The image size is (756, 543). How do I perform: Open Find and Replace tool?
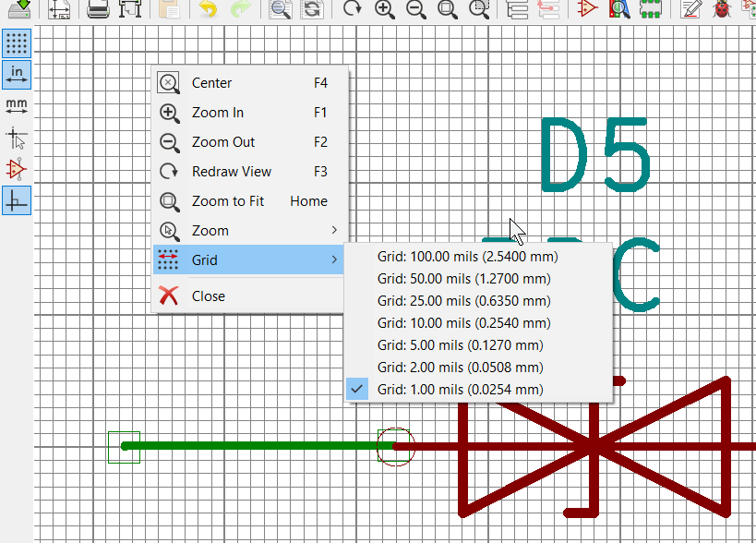312,9
